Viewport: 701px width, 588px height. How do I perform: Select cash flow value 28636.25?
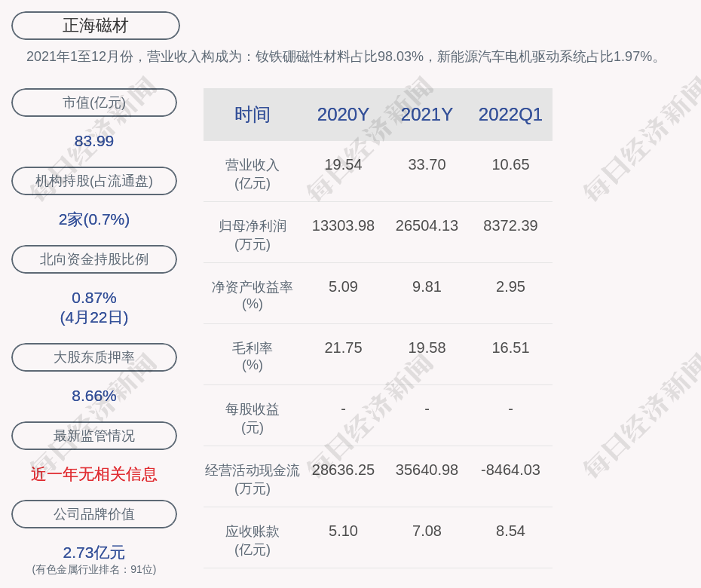[x=343, y=470]
